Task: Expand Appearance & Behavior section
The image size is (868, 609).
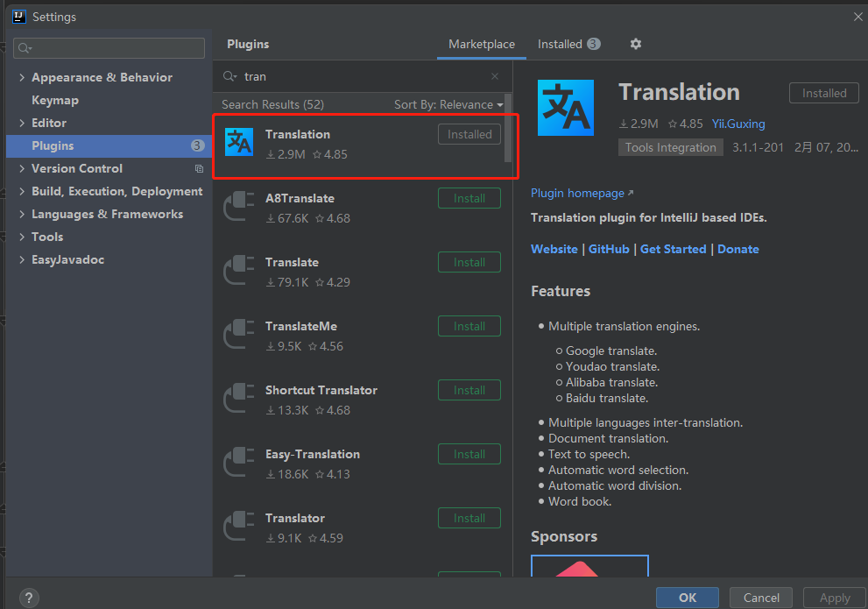Action: pos(22,77)
